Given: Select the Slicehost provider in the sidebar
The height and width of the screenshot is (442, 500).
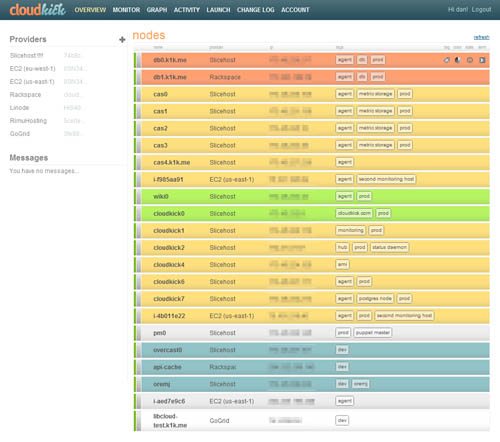Looking at the screenshot, I should pos(26,55).
